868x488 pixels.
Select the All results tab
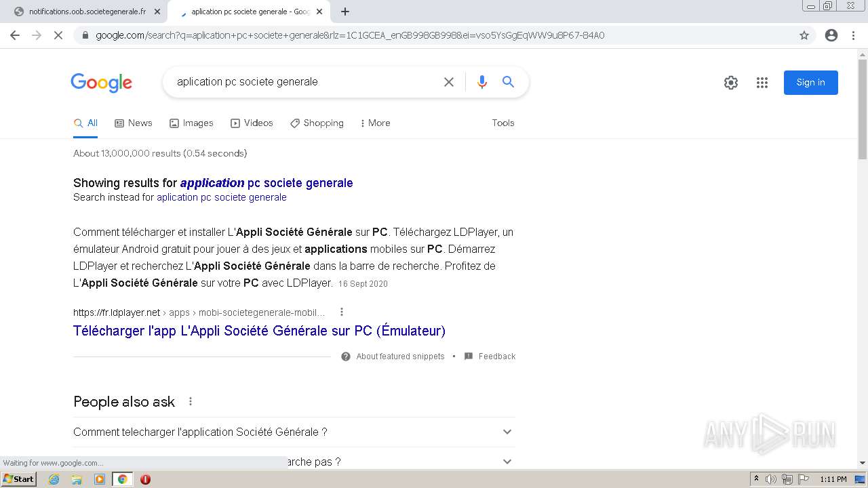coord(85,123)
